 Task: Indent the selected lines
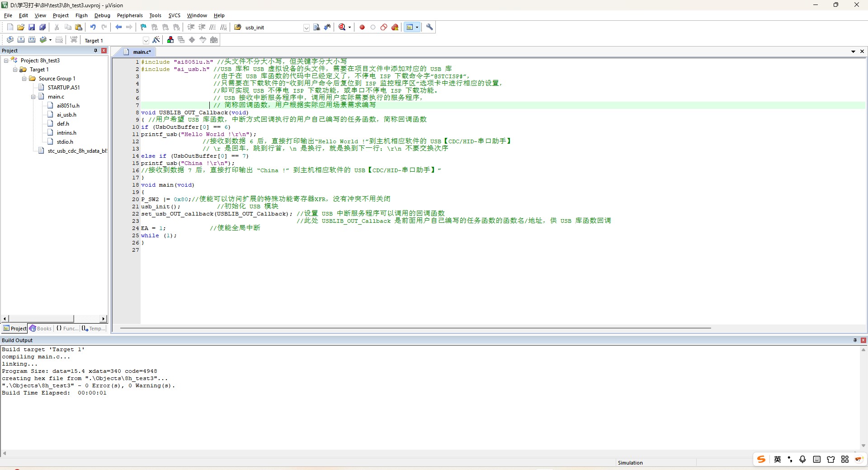pos(191,27)
